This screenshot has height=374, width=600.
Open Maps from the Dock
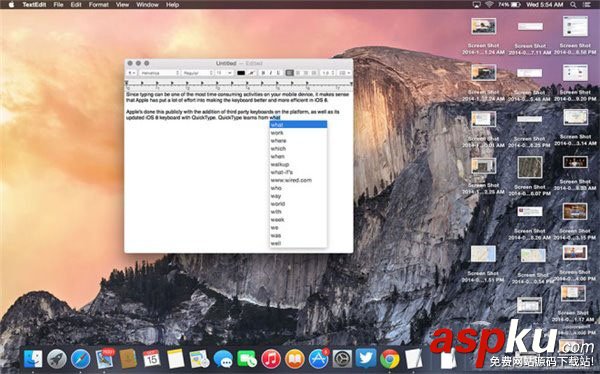point(199,359)
